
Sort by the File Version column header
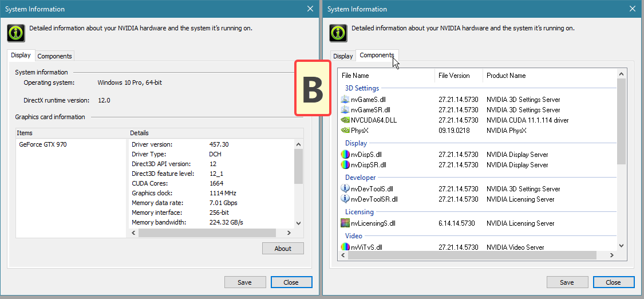click(459, 76)
